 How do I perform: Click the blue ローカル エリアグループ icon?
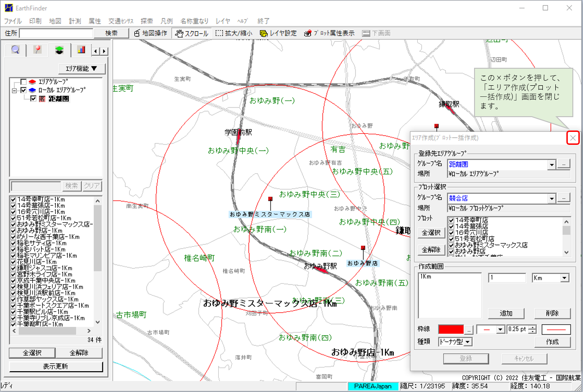click(x=32, y=90)
